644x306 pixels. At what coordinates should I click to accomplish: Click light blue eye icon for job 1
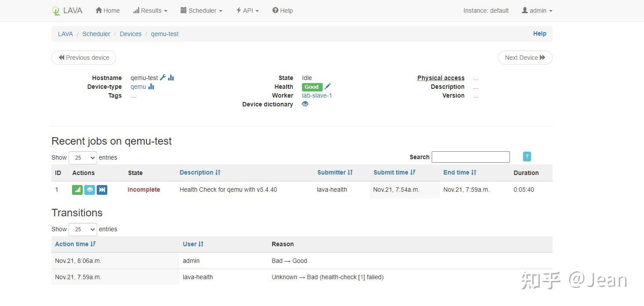click(90, 190)
